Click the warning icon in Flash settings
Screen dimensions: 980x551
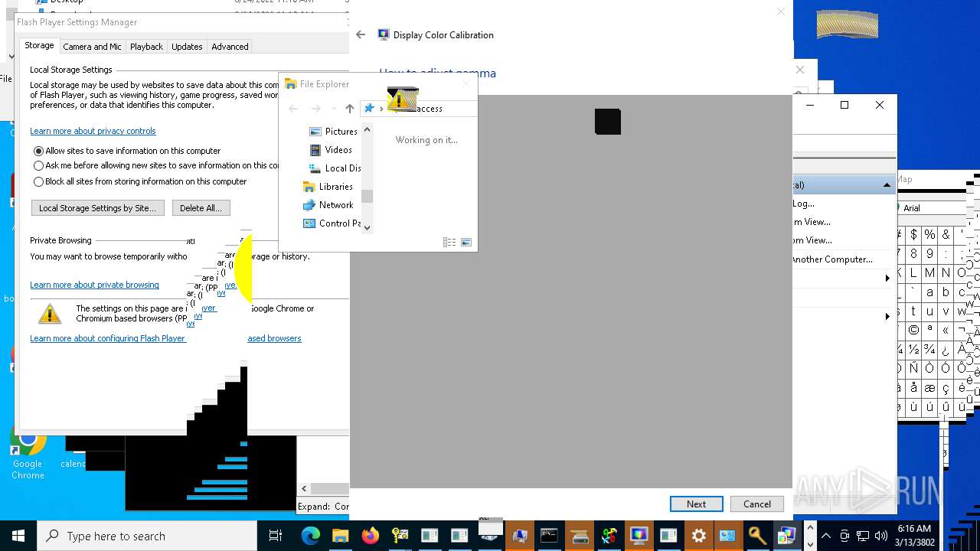coord(50,313)
